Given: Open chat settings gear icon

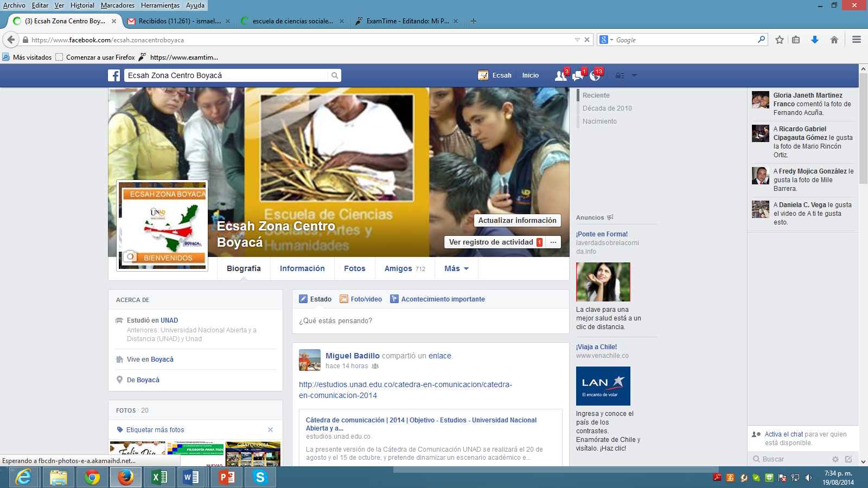Looking at the screenshot, I should (x=835, y=459).
